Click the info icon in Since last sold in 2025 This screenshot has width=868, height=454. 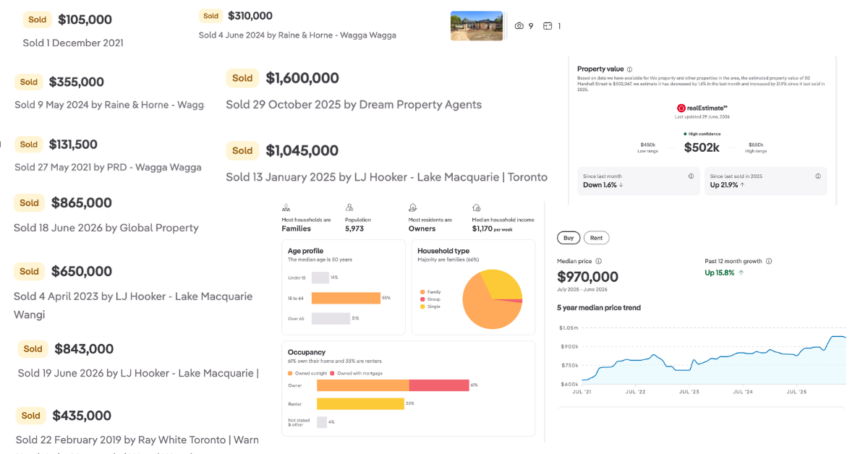coord(818,176)
